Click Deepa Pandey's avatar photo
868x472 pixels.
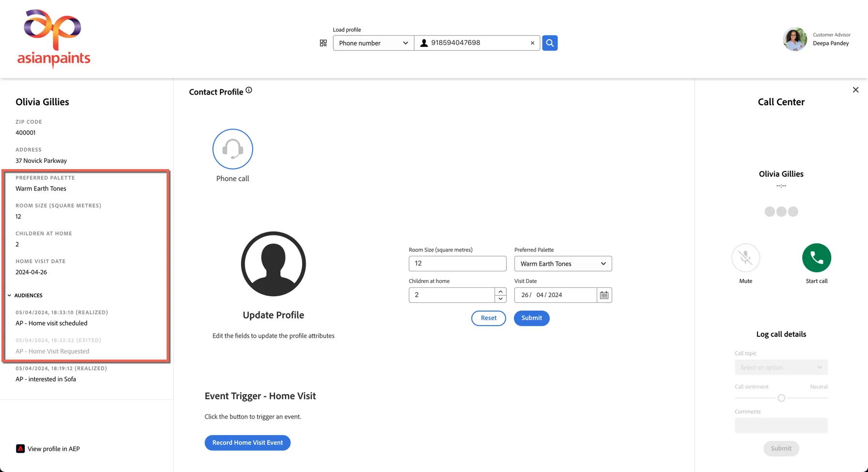(x=795, y=39)
